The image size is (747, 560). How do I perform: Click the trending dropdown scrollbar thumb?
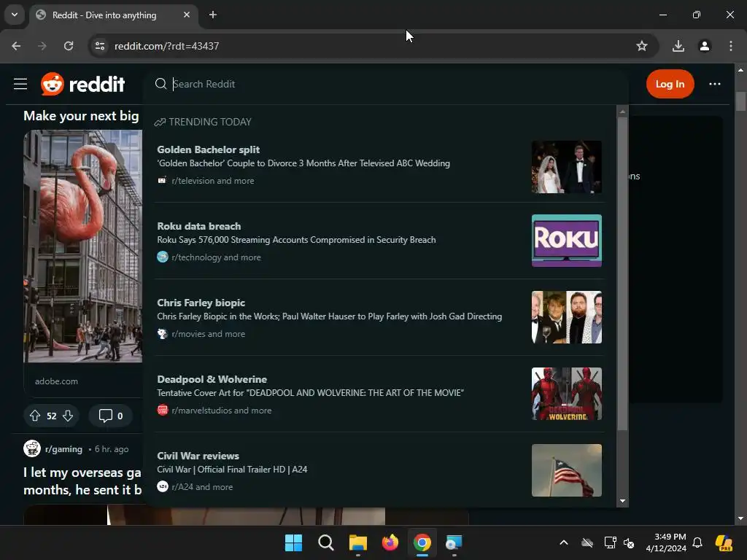622,274
